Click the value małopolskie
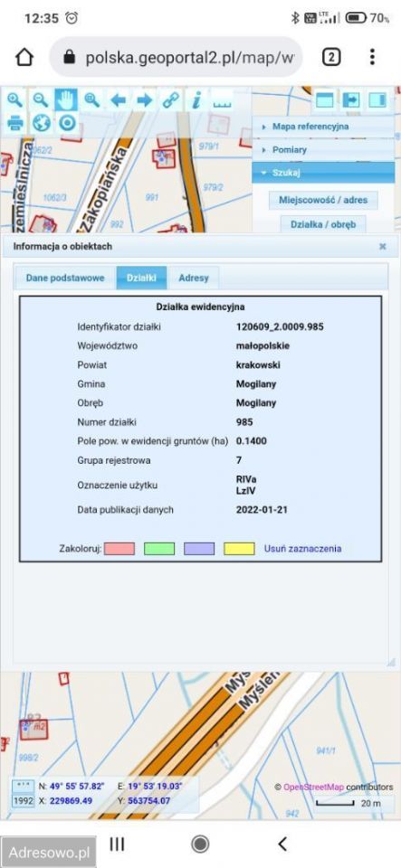The image size is (401, 868). (x=263, y=346)
